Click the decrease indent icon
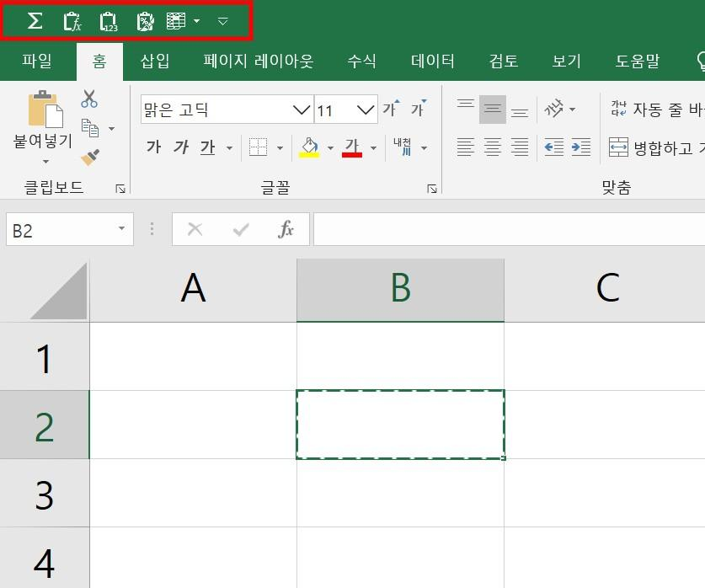 [554, 147]
